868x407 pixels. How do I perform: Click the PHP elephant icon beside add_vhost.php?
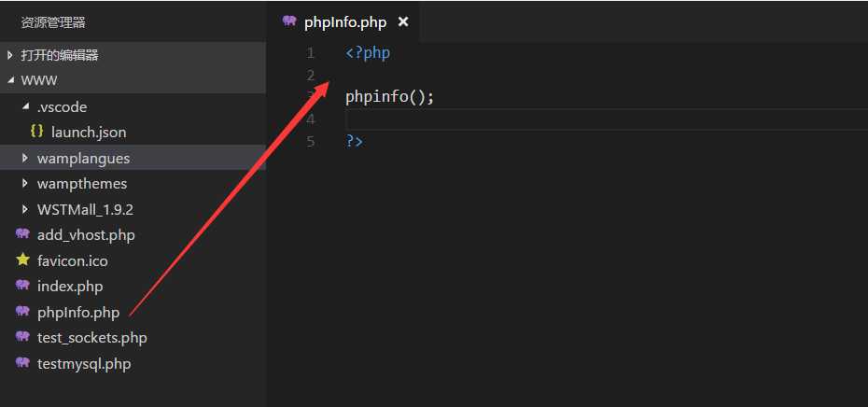tap(22, 235)
